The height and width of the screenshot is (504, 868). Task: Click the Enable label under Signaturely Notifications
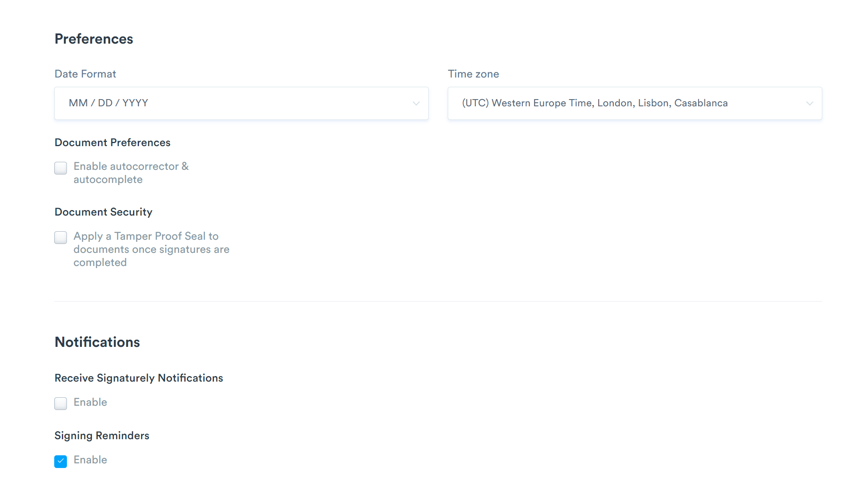click(90, 402)
